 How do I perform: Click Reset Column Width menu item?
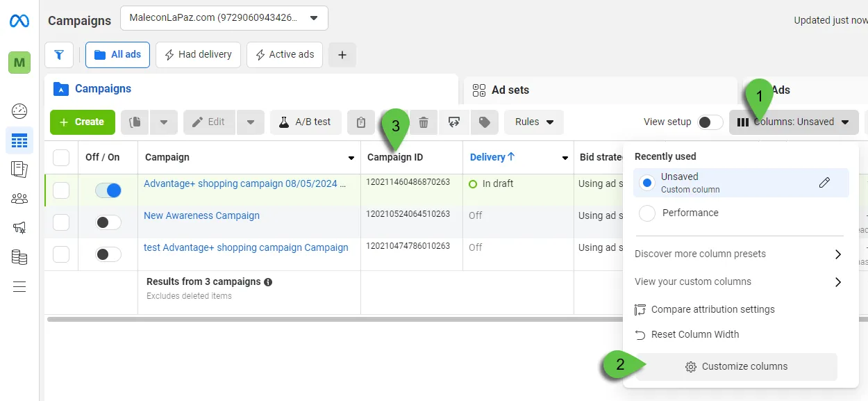[x=694, y=334]
